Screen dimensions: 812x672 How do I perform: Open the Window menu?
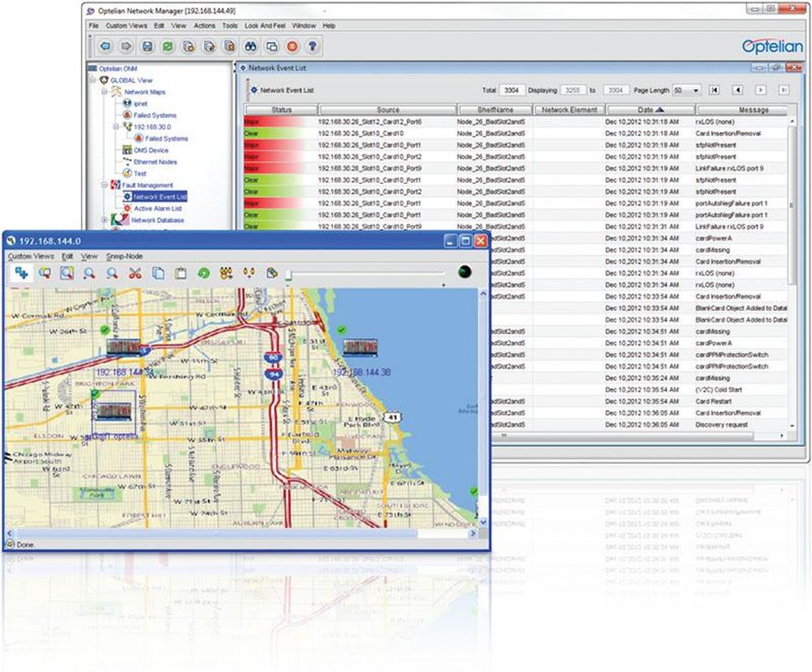[x=304, y=25]
